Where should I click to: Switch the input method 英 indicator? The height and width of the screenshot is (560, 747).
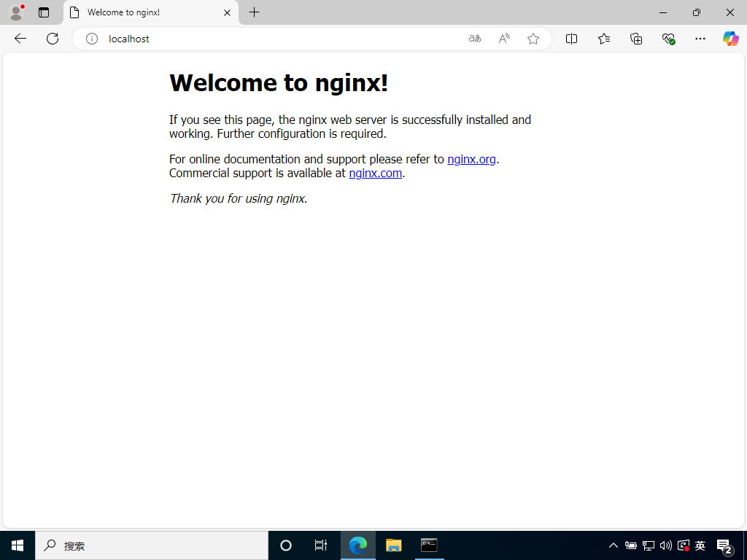click(x=700, y=545)
